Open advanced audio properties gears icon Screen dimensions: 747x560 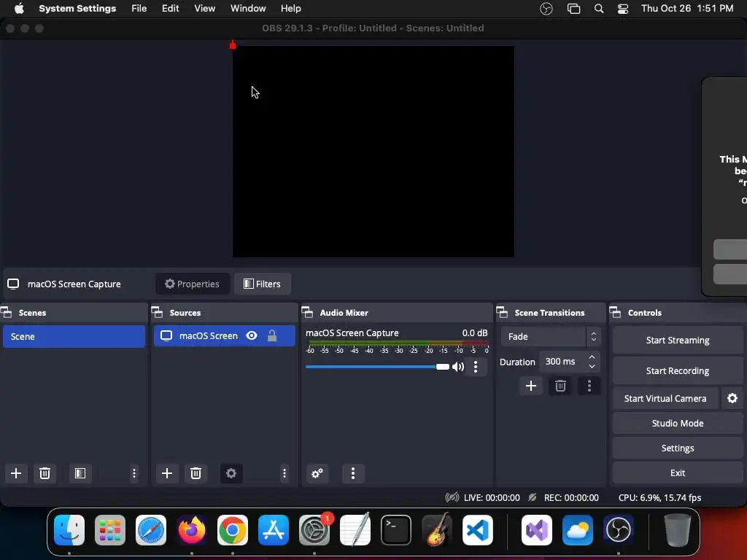click(x=317, y=473)
